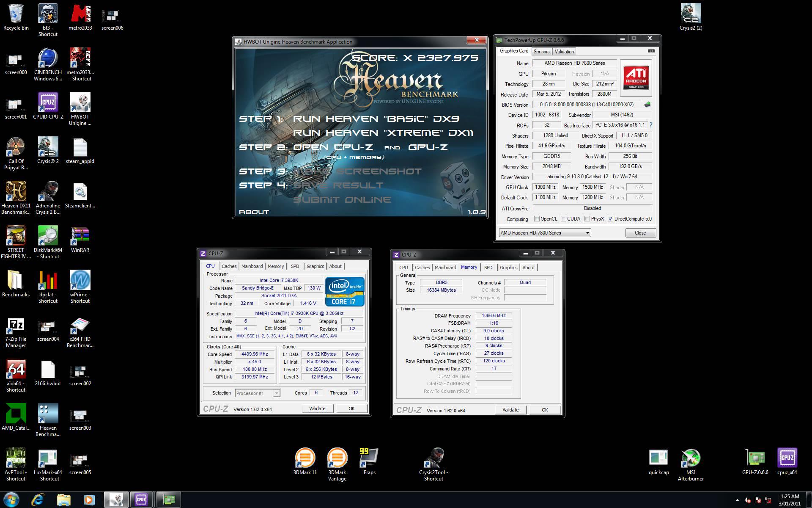Click Validate in left CPU-Z window
The image size is (812, 508).
point(317,409)
